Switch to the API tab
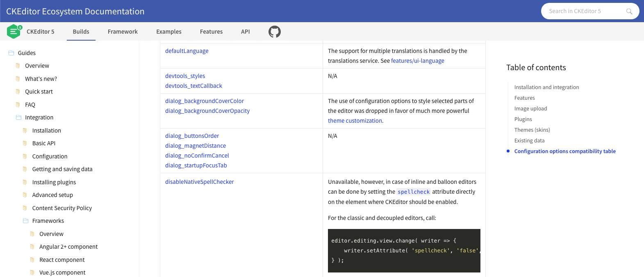Viewport: 644px width, 277px height. point(245,32)
